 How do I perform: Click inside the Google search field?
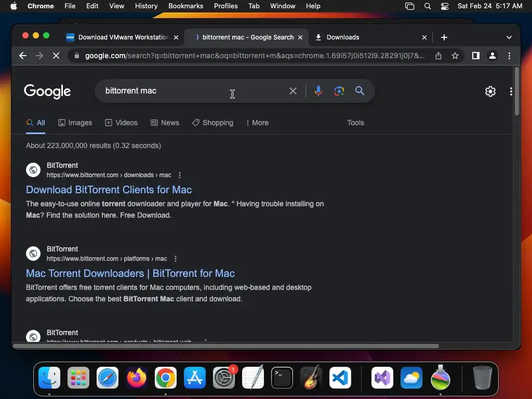(195, 91)
